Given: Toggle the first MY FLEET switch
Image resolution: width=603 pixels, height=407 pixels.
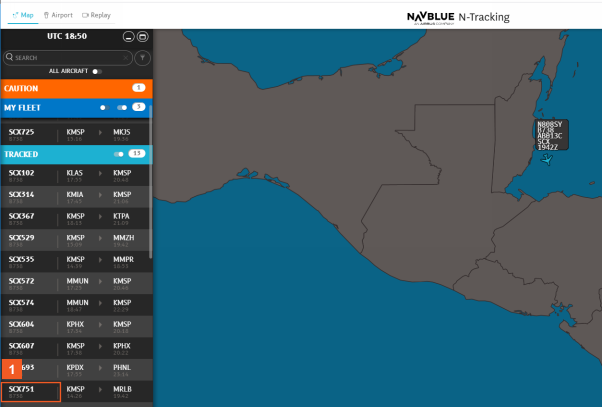Looking at the screenshot, I should coord(105,108).
